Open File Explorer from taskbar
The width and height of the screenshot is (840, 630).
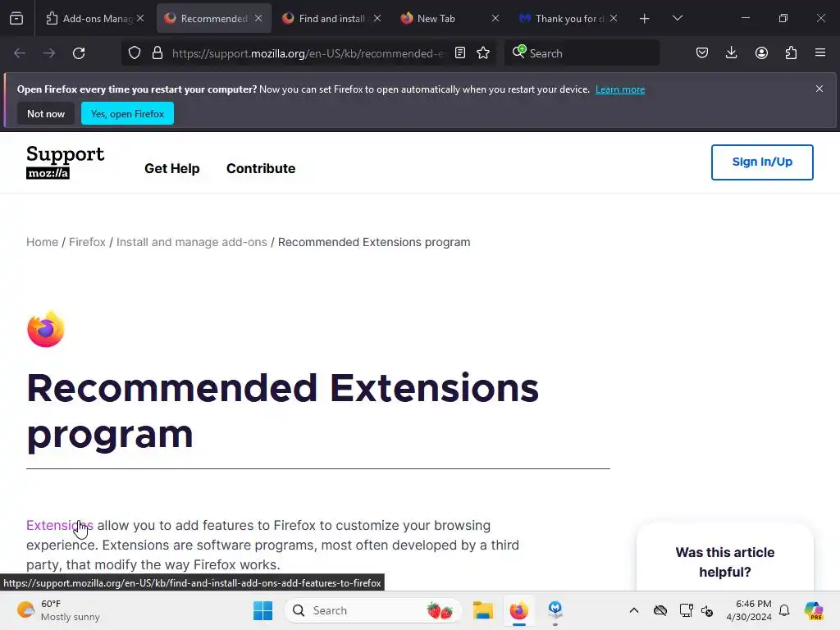point(482,610)
